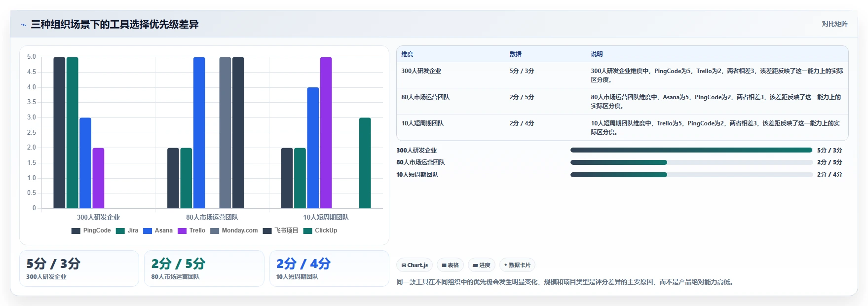Click explanation text starting 300人研发企业维度中
This screenshot has width=868, height=306.
pyautogui.click(x=717, y=76)
